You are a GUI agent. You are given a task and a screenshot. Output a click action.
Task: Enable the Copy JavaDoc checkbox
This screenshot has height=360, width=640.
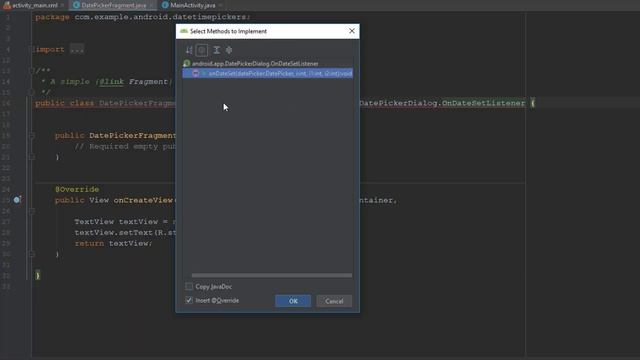click(189, 287)
